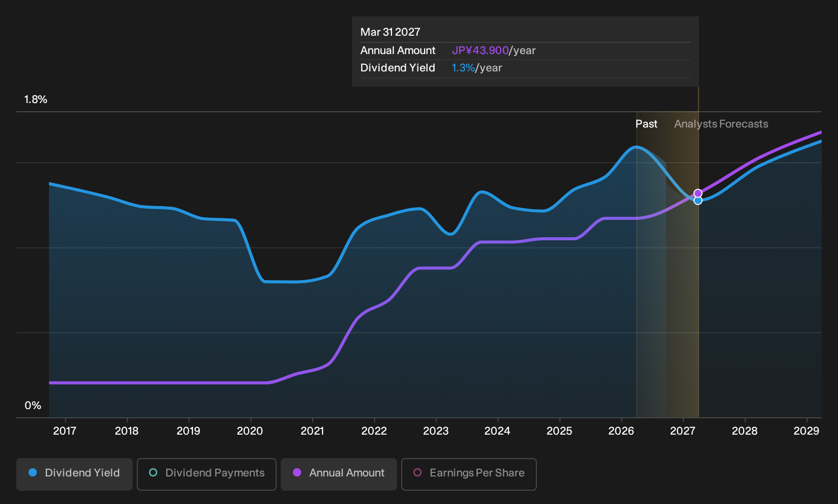
Task: Click the pink Earnings Per Share circle icon
Action: point(417,473)
